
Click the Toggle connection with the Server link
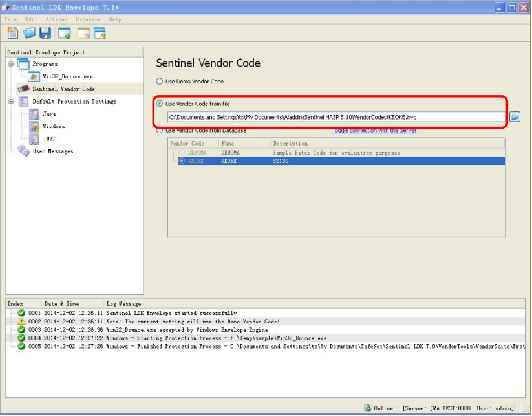[374, 130]
